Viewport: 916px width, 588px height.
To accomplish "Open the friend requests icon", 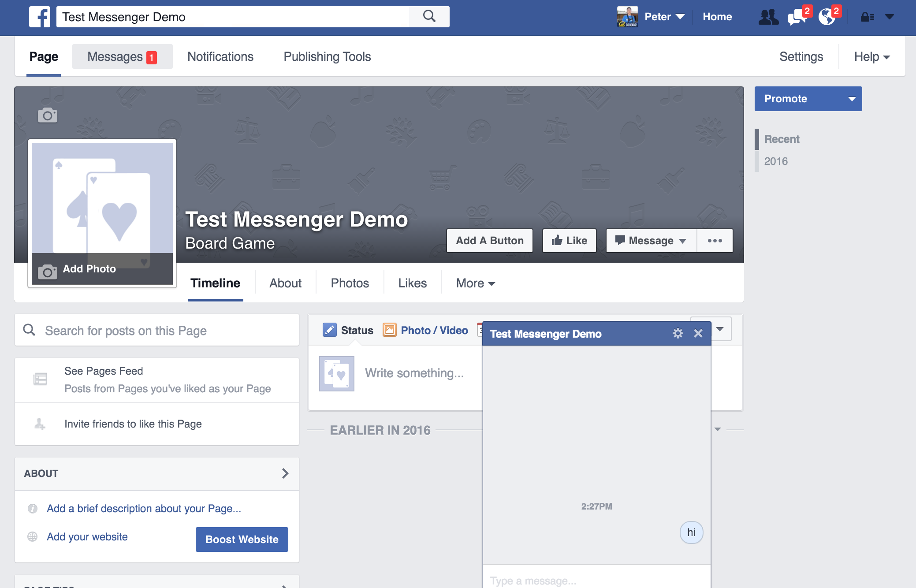I will [768, 17].
